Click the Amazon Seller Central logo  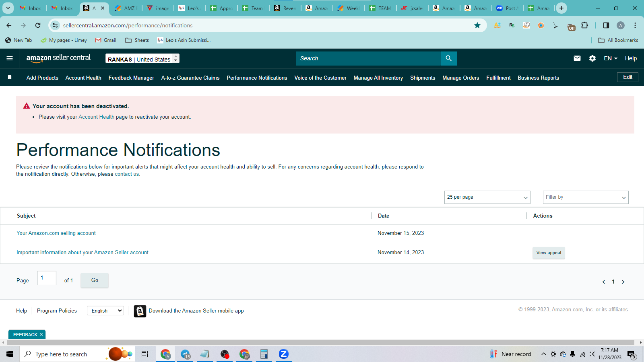pos(58,58)
